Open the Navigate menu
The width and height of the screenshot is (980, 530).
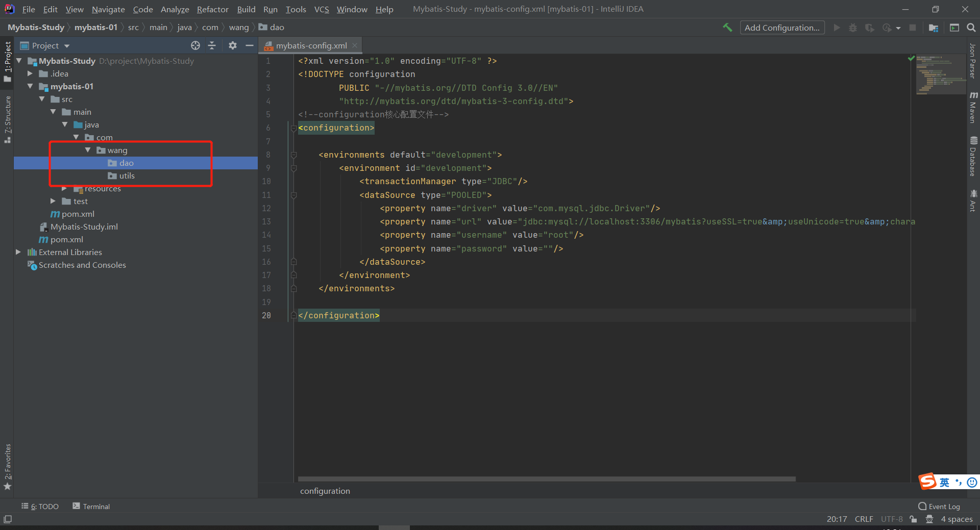(108, 9)
